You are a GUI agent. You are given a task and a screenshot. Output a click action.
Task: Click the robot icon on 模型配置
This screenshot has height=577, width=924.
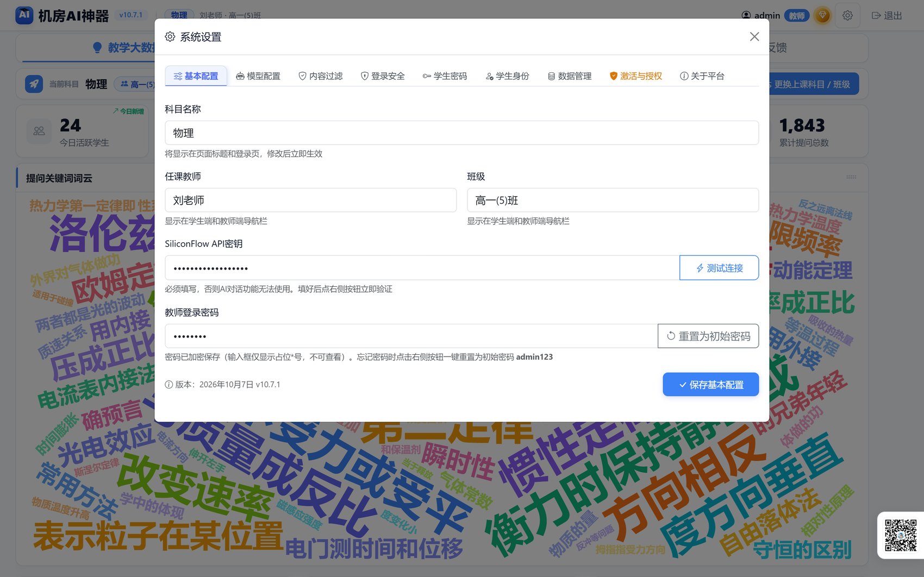tap(240, 77)
